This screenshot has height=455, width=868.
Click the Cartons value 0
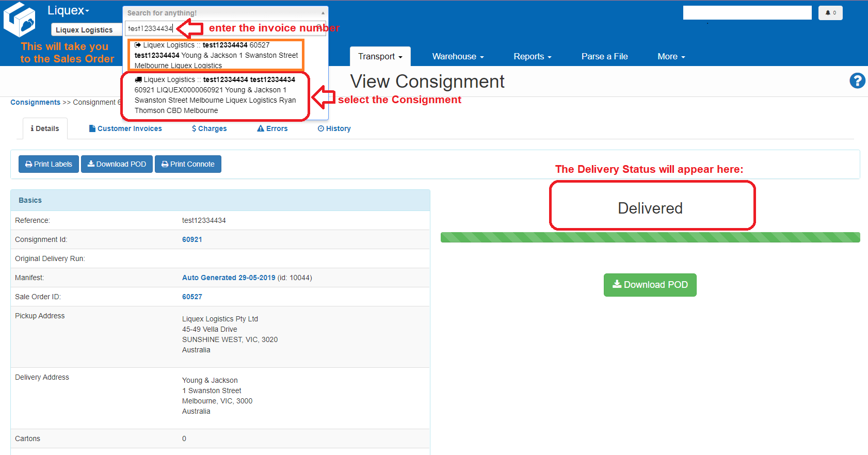pyautogui.click(x=184, y=438)
